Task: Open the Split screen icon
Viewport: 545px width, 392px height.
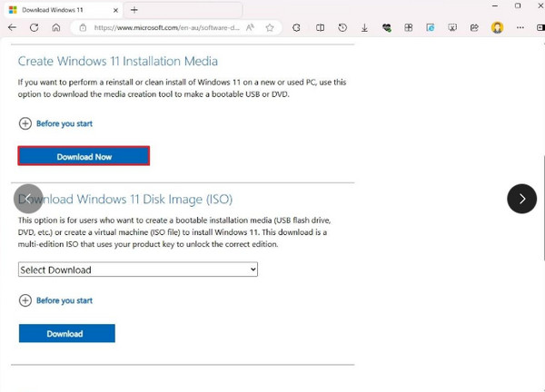Action: (320, 27)
